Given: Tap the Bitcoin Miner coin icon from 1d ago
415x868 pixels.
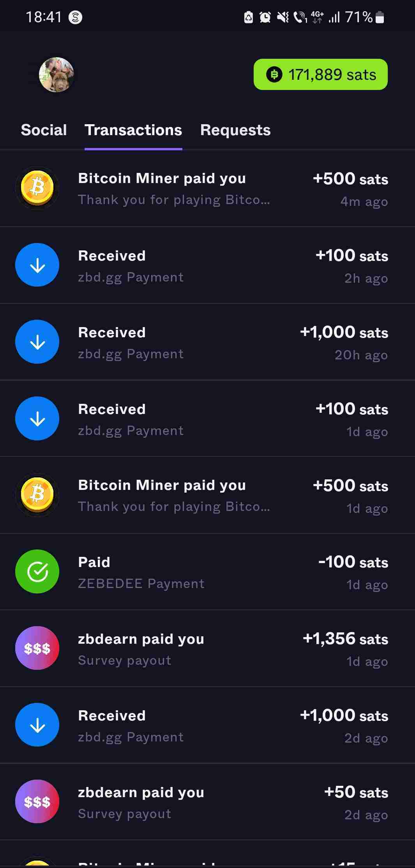Looking at the screenshot, I should (37, 495).
